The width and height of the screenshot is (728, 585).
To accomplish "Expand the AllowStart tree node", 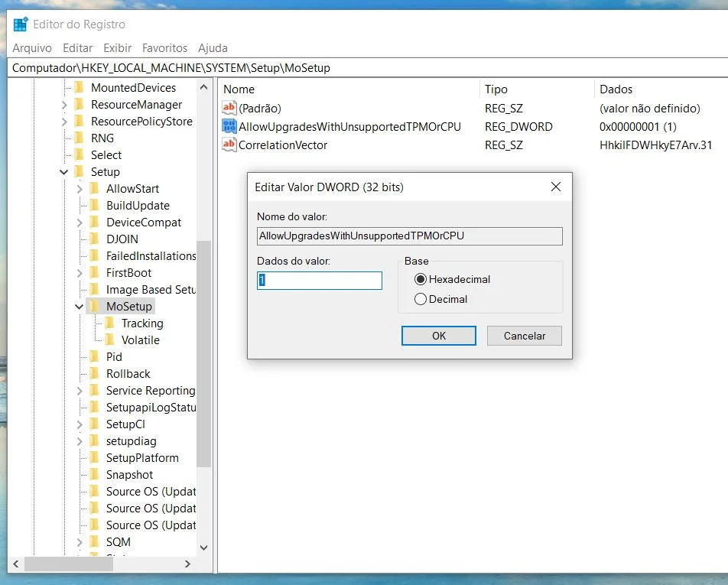I will coord(80,189).
